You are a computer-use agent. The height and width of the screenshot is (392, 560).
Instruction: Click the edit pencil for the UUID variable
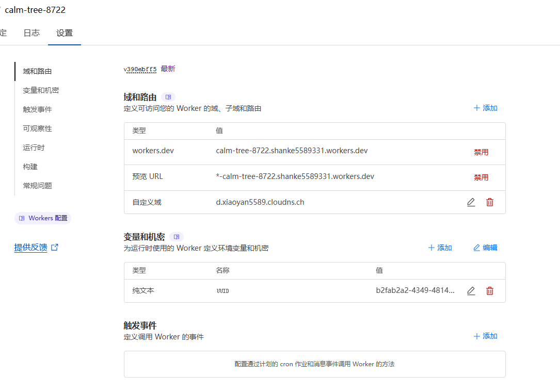[x=471, y=291]
